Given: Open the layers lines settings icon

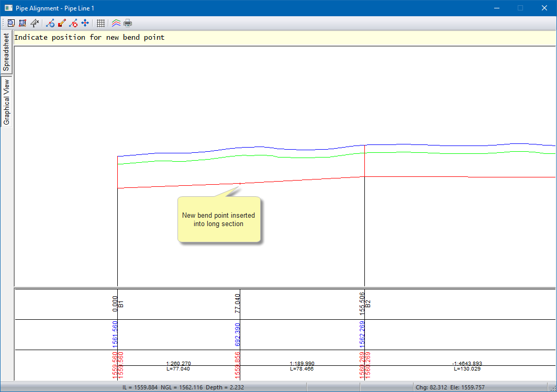Looking at the screenshot, I should [116, 23].
